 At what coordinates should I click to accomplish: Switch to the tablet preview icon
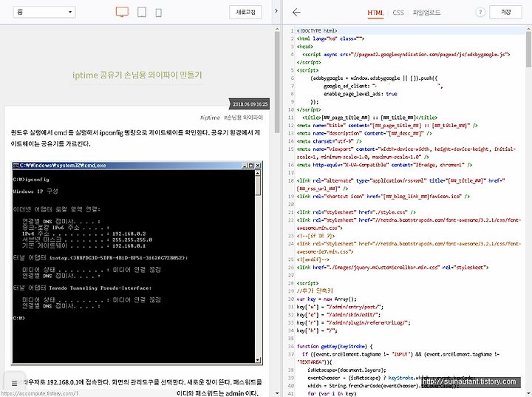point(142,13)
